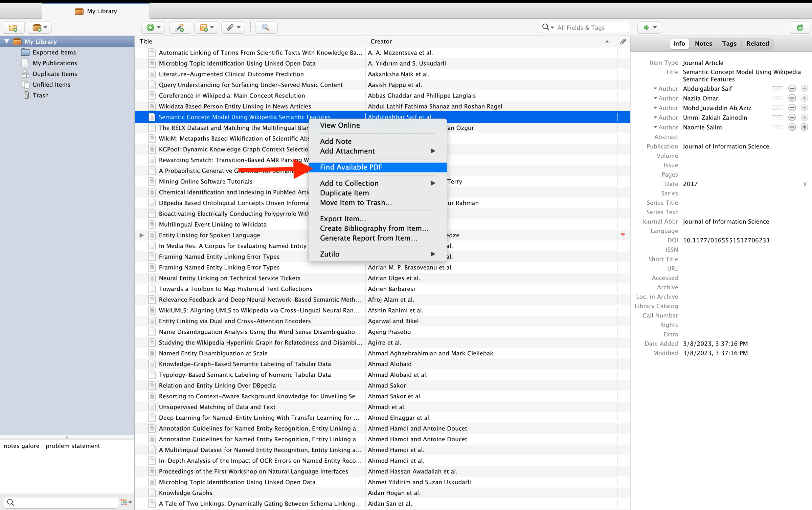The width and height of the screenshot is (812, 510).
Task: Open the advanced search window
Action: [266, 27]
